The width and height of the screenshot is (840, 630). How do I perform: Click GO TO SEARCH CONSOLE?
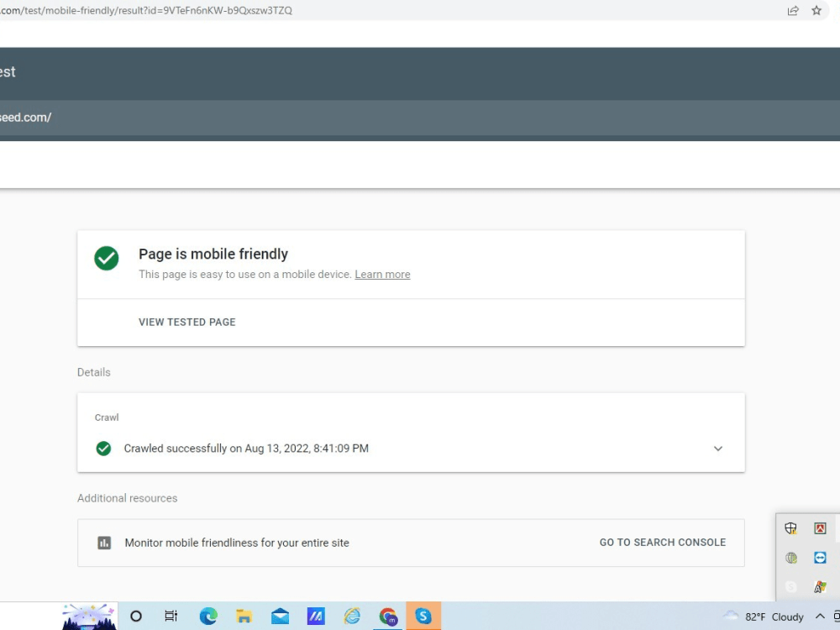[663, 542]
